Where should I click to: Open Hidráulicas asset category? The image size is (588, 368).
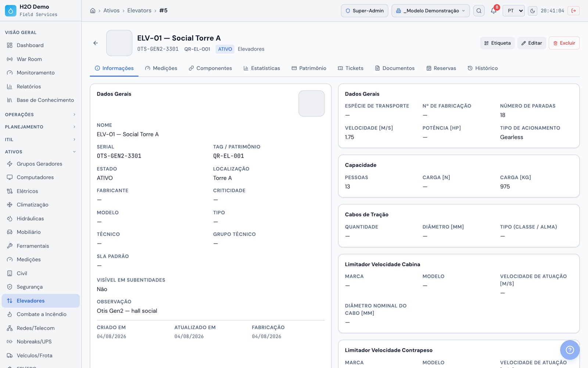point(41,219)
